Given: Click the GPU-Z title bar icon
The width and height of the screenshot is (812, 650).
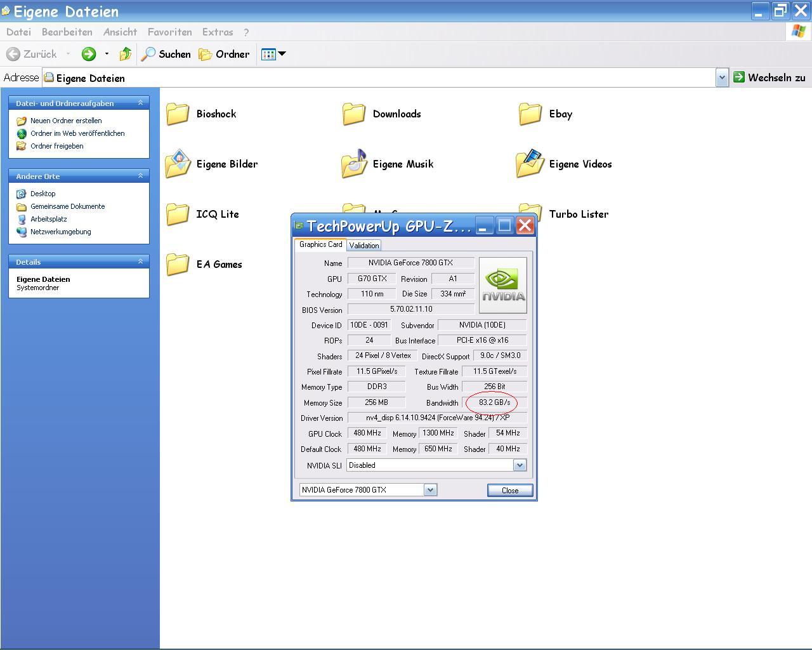Looking at the screenshot, I should [x=299, y=225].
